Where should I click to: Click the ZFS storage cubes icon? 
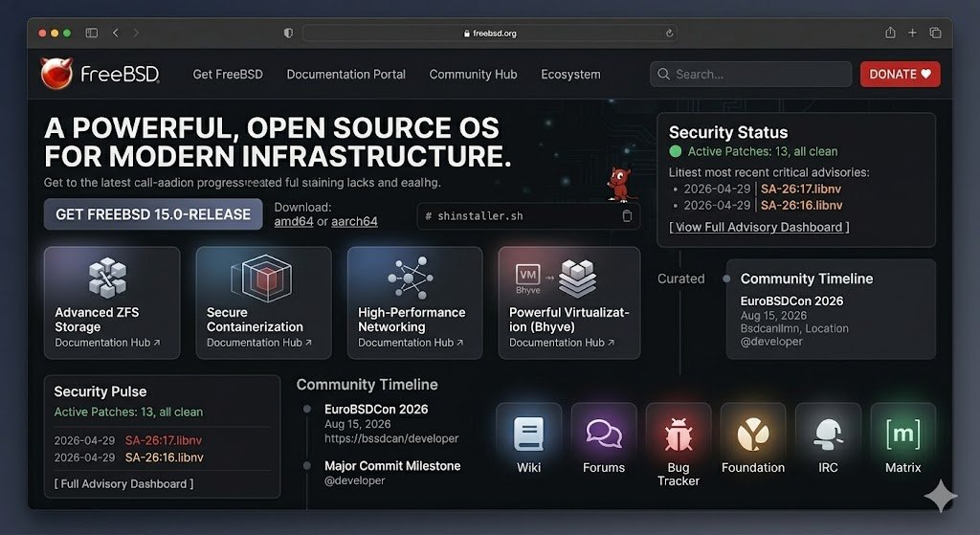pos(107,278)
